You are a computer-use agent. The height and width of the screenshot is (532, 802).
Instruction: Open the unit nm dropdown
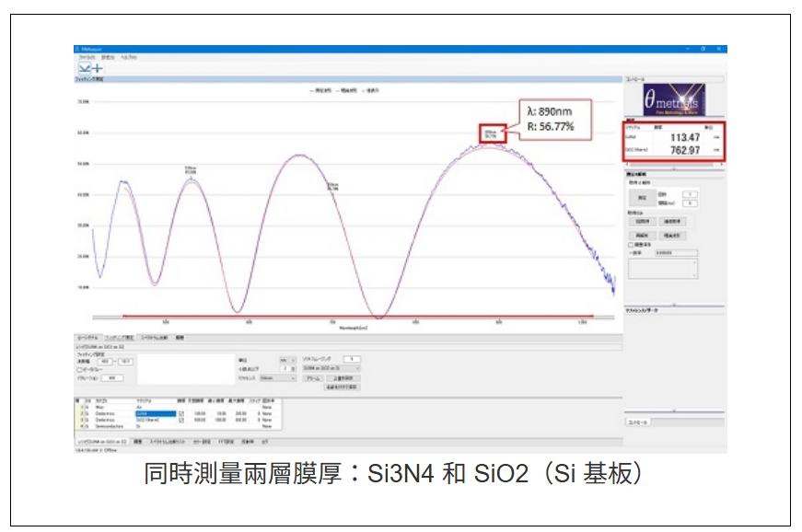click(x=288, y=360)
